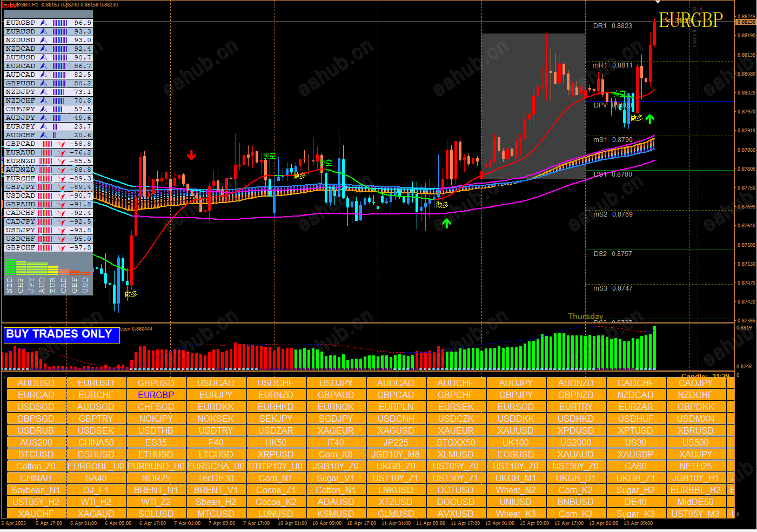Click the up-trend arrow icon in the EURGBP strength row
Viewport: 757px width, 532px height.
(x=44, y=23)
